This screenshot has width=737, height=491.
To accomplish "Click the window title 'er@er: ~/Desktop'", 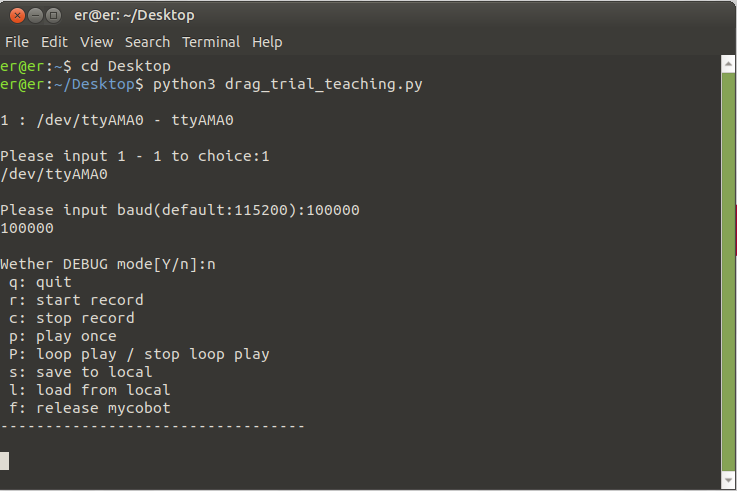I will pyautogui.click(x=134, y=15).
